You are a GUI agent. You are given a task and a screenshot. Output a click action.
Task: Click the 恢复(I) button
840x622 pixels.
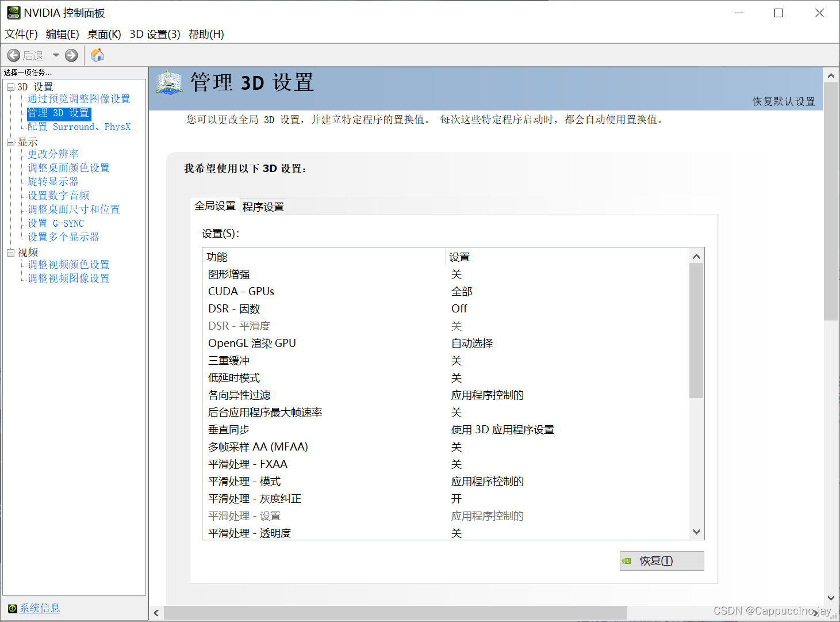coord(662,561)
